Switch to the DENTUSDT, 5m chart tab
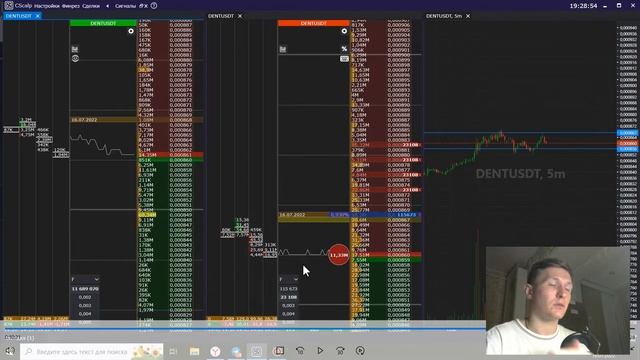This screenshot has width=640, height=360. pos(444,16)
